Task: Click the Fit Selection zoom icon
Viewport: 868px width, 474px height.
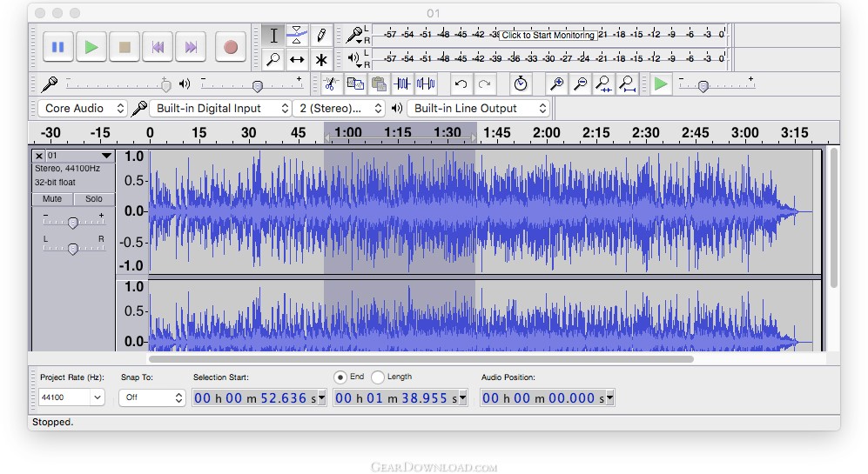Action: (x=603, y=84)
